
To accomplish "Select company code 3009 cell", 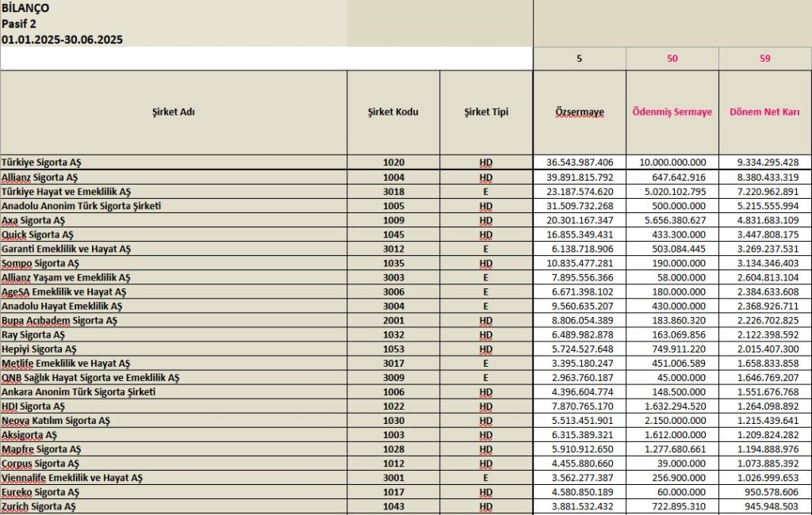I will point(393,378).
